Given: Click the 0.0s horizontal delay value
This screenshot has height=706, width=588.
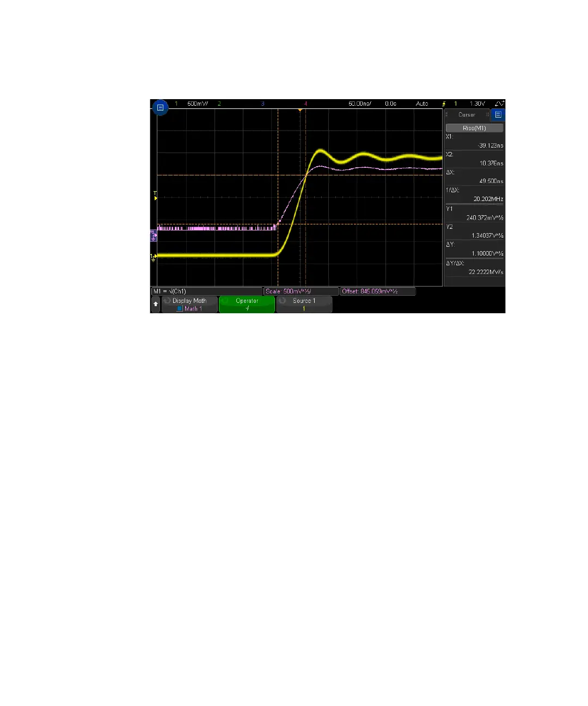Looking at the screenshot, I should tap(390, 104).
